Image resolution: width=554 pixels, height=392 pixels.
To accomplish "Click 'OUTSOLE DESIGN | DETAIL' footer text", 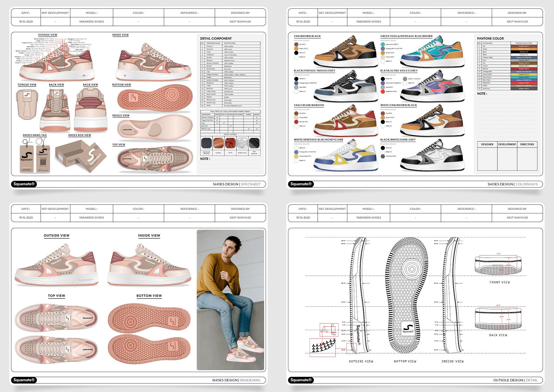I will pos(515,380).
